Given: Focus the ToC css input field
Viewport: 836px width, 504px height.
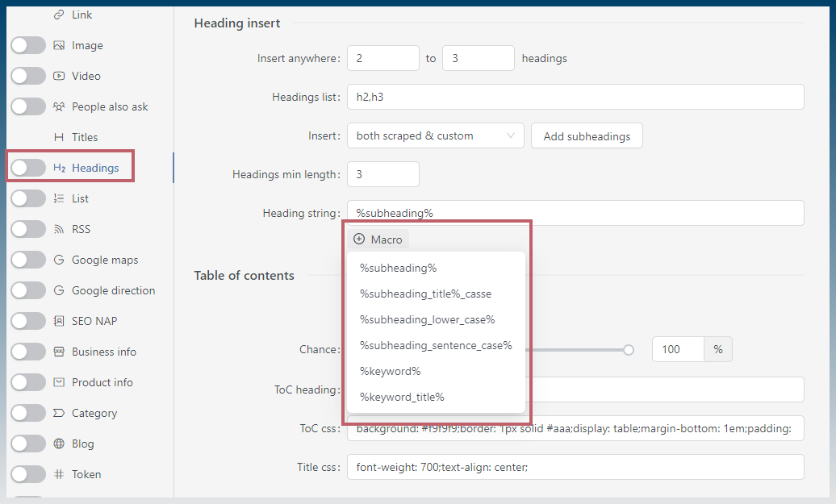Looking at the screenshot, I should [575, 428].
